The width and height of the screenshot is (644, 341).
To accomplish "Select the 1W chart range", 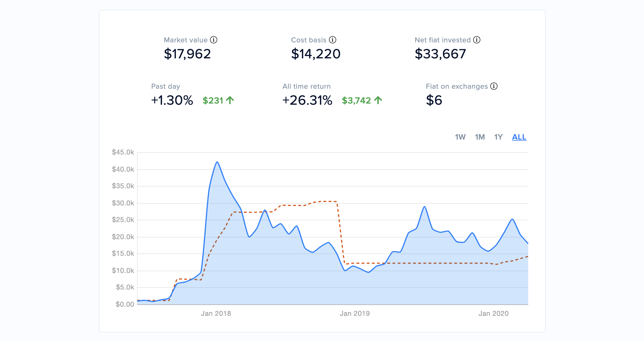I will click(x=460, y=137).
